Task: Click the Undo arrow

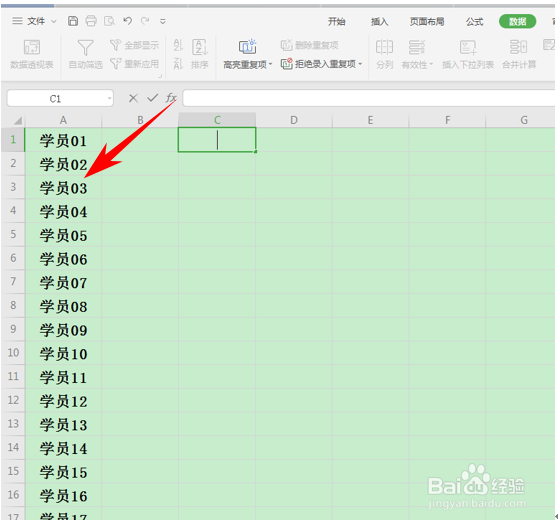Action: click(x=127, y=21)
